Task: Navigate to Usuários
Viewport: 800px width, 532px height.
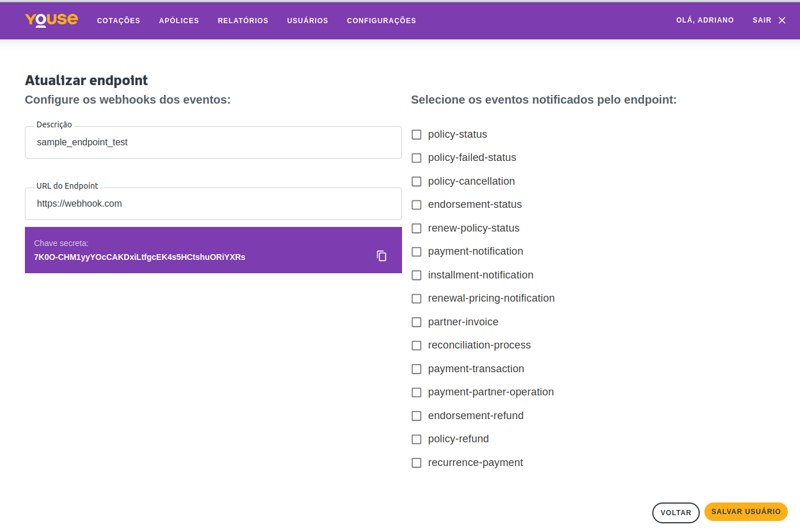Action: point(308,20)
